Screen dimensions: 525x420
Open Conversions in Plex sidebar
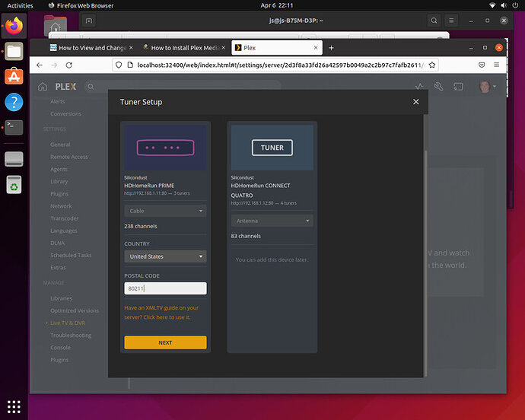click(x=65, y=114)
